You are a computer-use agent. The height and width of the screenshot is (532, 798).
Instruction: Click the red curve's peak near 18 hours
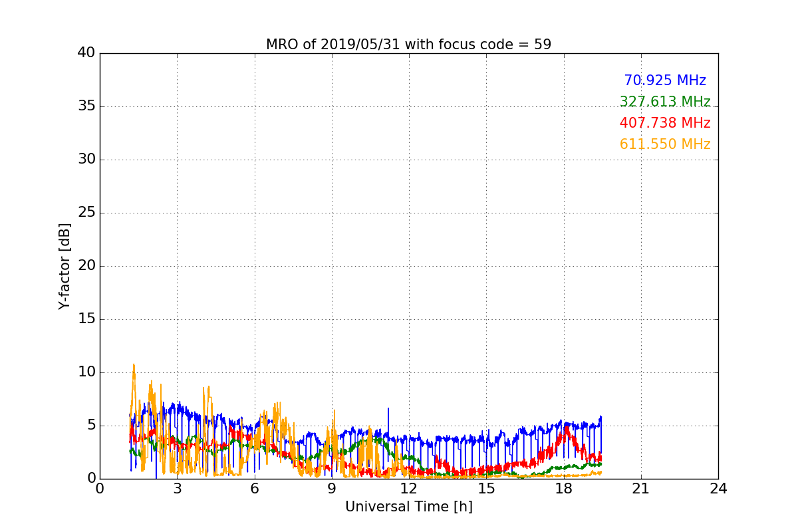[x=567, y=428]
